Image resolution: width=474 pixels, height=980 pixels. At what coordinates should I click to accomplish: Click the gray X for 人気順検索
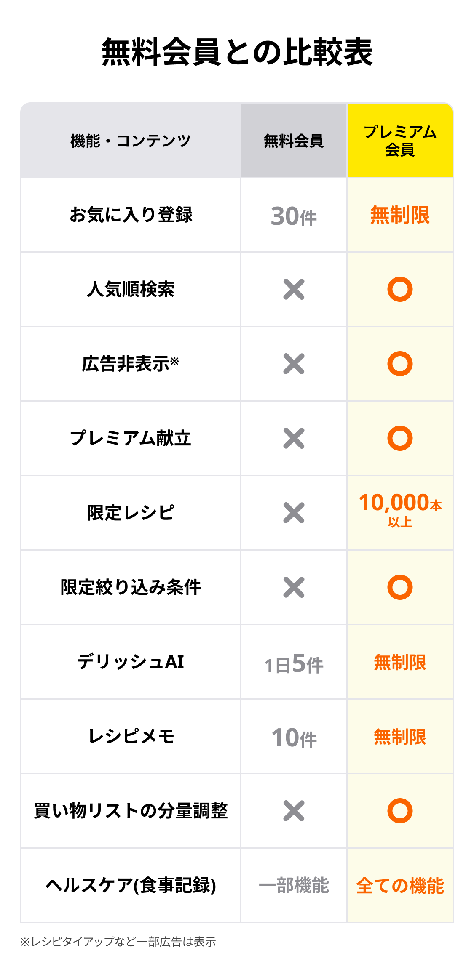(x=294, y=289)
